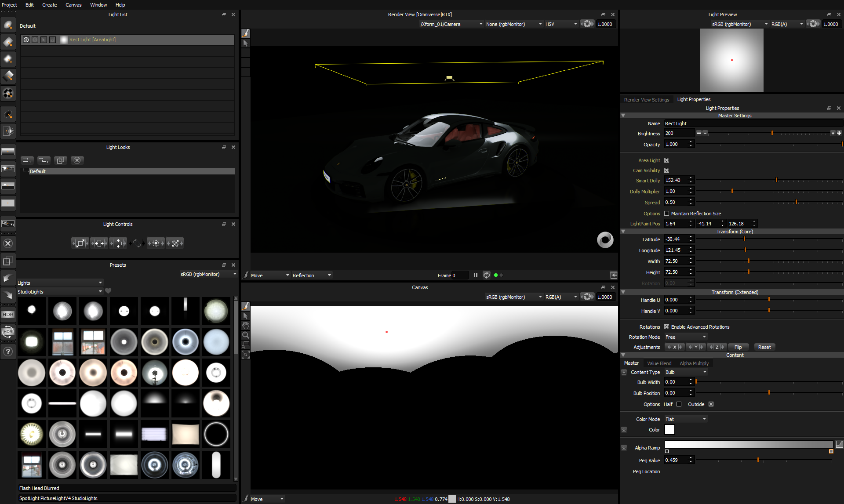This screenshot has width=844, height=504.
Task: Click the brightness control in Light Controls
Action: click(x=156, y=243)
